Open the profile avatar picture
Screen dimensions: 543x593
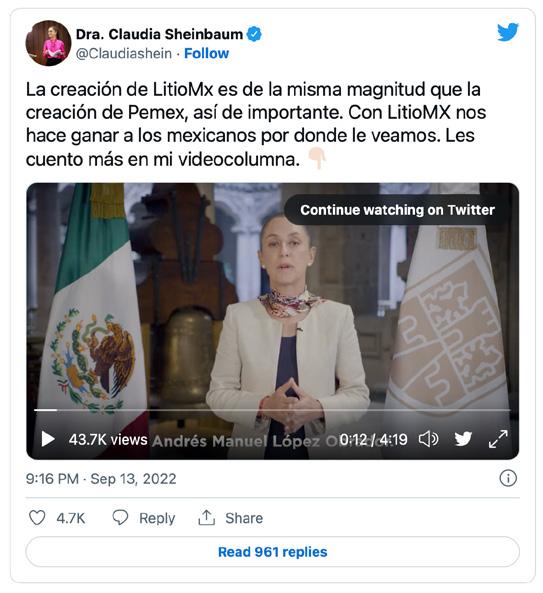pyautogui.click(x=48, y=43)
